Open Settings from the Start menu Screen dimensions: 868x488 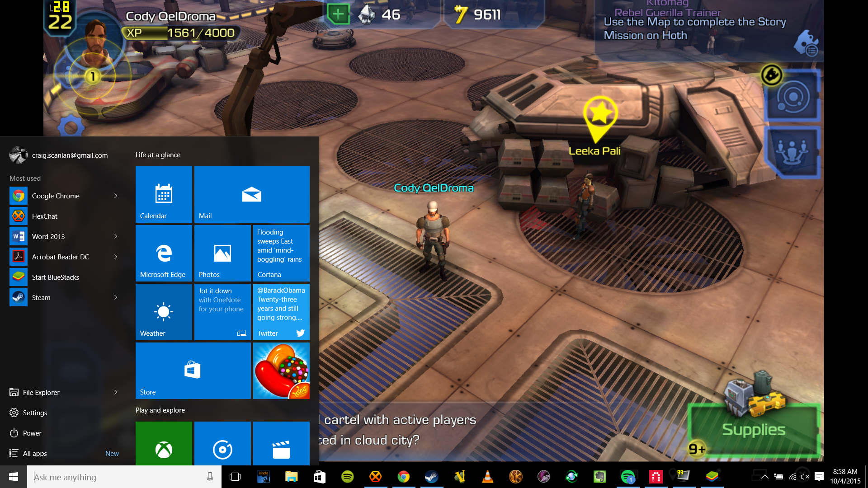[x=35, y=413]
